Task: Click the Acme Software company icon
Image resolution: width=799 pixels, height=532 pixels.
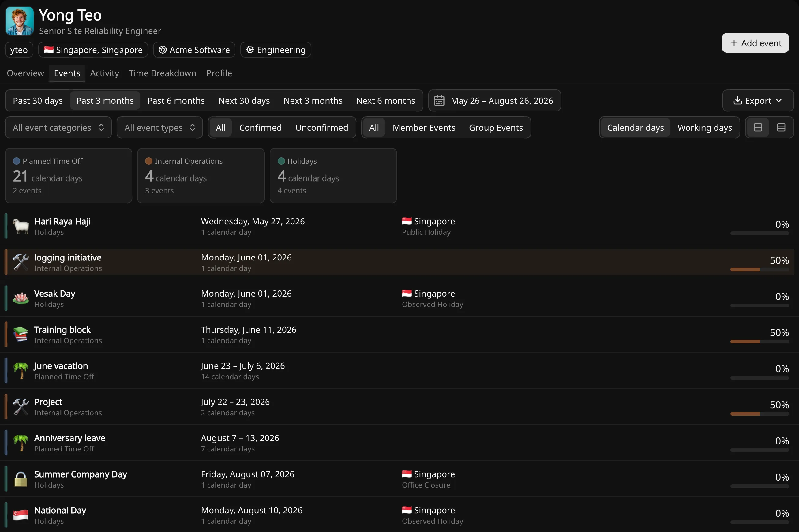Action: tap(163, 50)
